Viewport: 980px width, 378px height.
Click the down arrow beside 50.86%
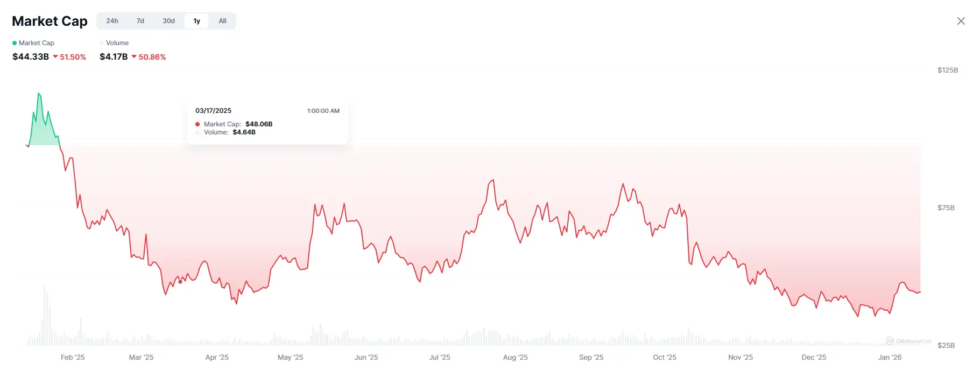[134, 56]
